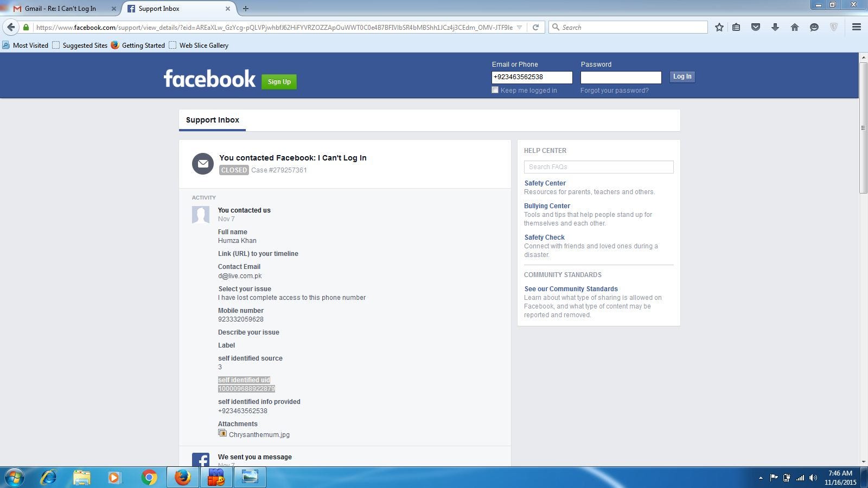Click Forgot your password? link
Screen dimensions: 868x488
615,91
